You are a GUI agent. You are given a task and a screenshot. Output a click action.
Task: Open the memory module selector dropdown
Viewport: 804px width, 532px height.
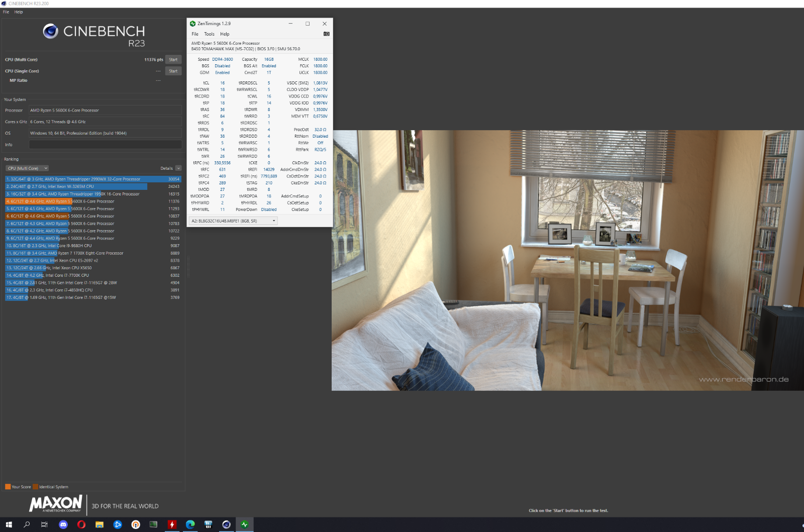coord(233,221)
